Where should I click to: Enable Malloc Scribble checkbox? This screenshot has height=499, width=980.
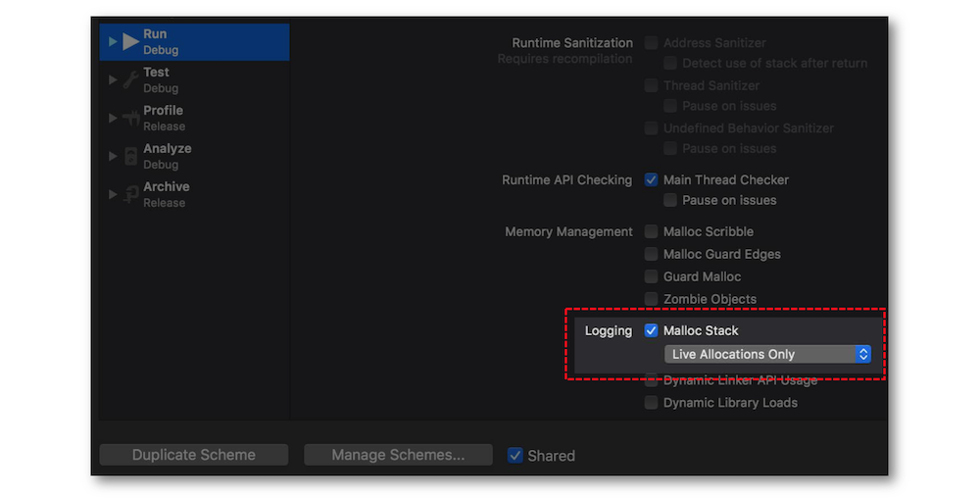point(652,231)
